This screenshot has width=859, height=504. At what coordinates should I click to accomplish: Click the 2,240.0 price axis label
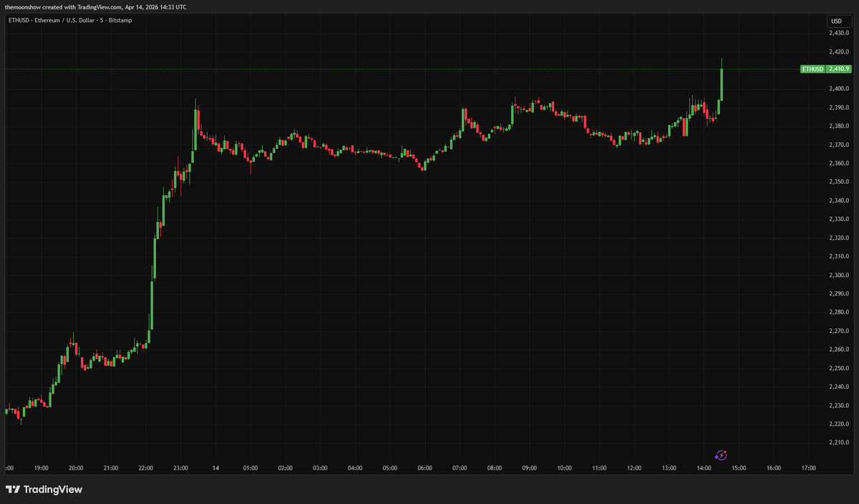(x=839, y=387)
